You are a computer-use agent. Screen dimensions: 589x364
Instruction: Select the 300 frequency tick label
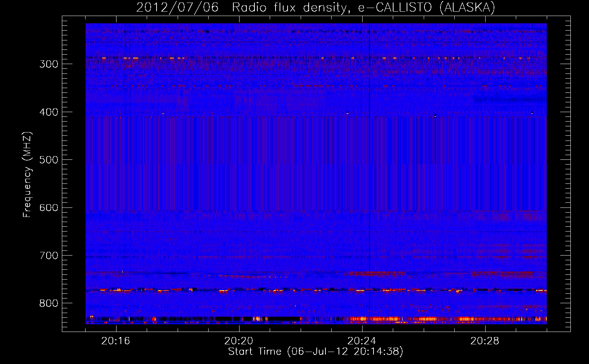point(49,64)
